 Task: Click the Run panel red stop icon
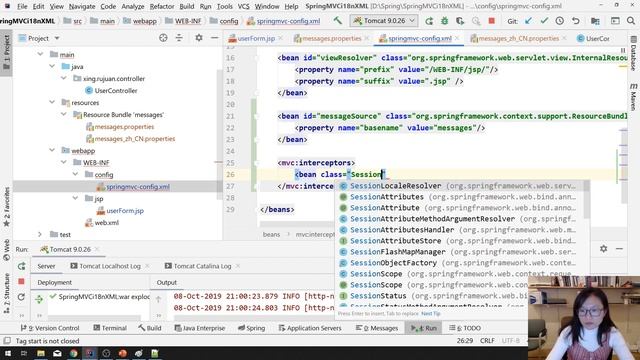pos(21,281)
